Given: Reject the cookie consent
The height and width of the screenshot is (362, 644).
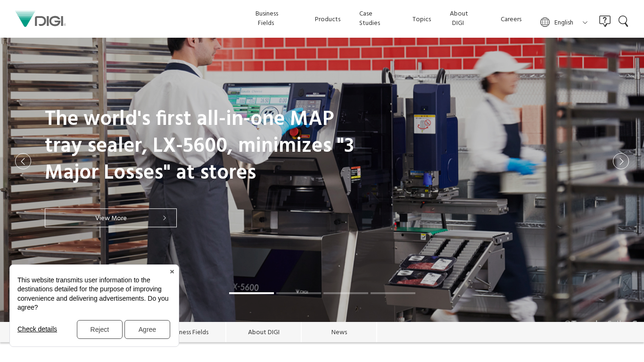Looking at the screenshot, I should [x=99, y=329].
